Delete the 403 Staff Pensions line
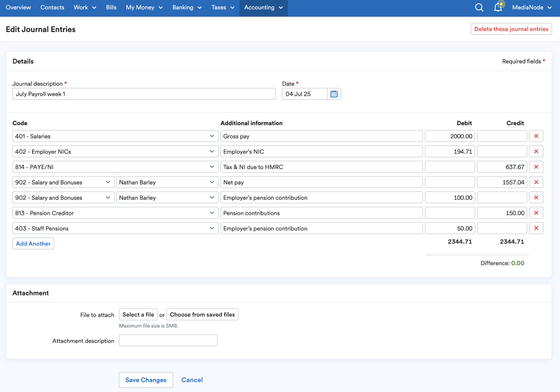Viewport: 560px width, 392px height. pyautogui.click(x=536, y=228)
